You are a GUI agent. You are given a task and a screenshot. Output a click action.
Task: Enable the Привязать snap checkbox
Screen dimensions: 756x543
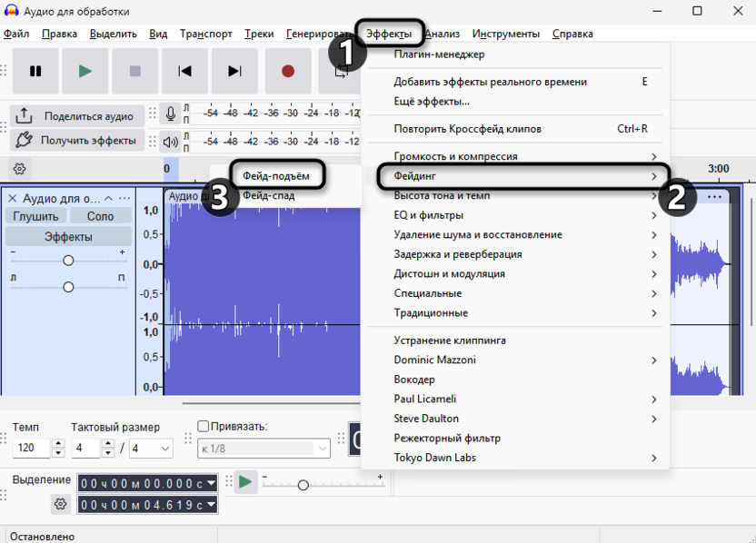pyautogui.click(x=204, y=427)
